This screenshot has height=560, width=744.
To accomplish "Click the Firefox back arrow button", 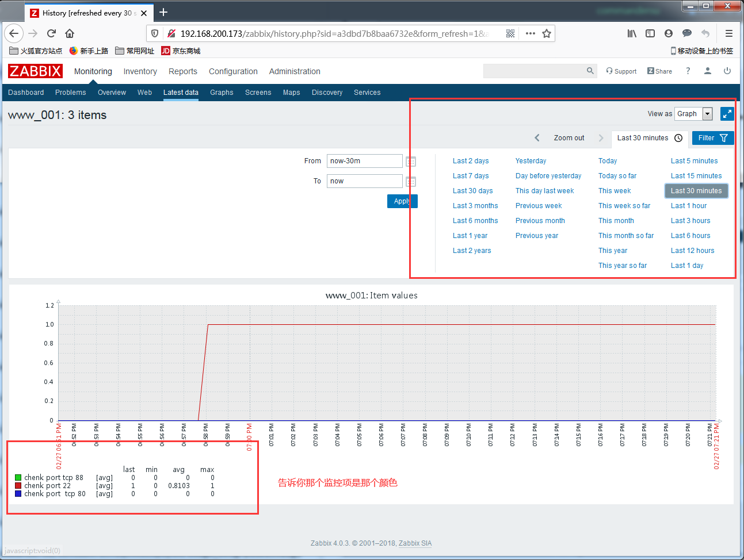I will (14, 33).
